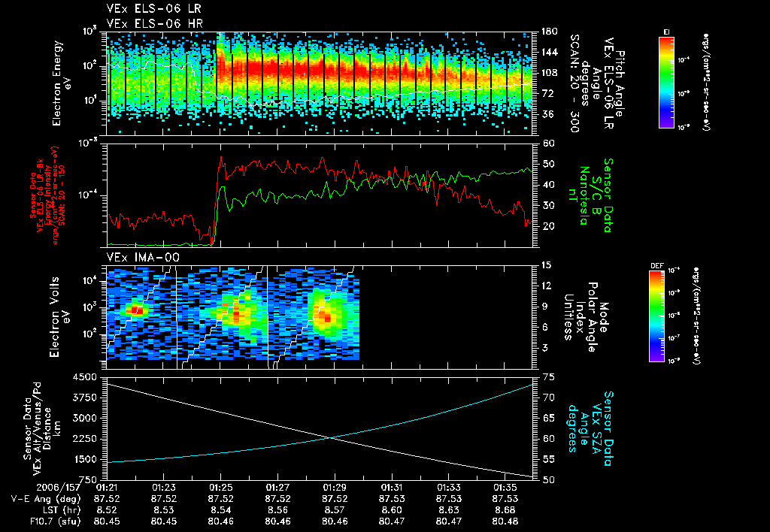
Task: Click the magnetic field tick '20' nT
Action: [549, 225]
